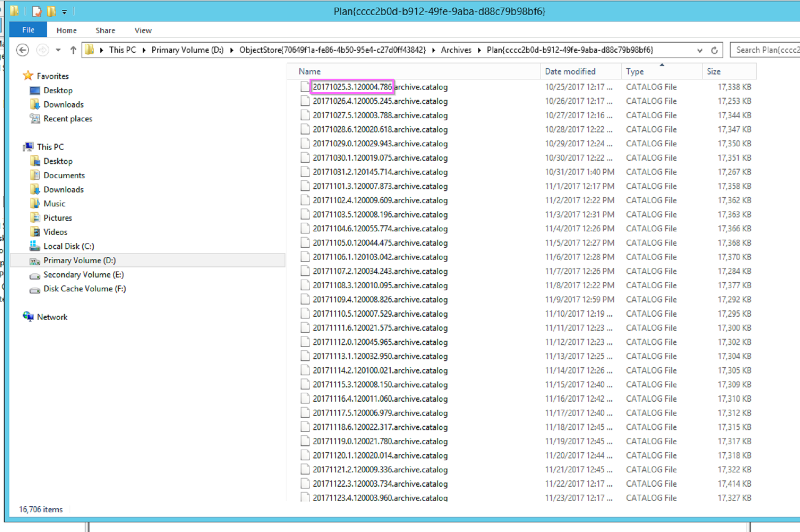The height and width of the screenshot is (532, 800).
Task: Click the file icon of 20171105.0.120044.475.archive.catalog
Action: click(305, 243)
